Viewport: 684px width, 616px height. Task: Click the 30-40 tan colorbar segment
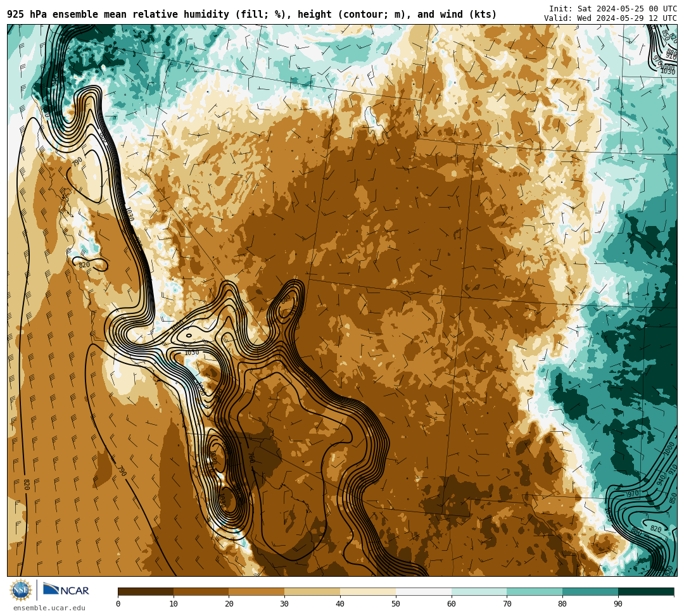312,591
